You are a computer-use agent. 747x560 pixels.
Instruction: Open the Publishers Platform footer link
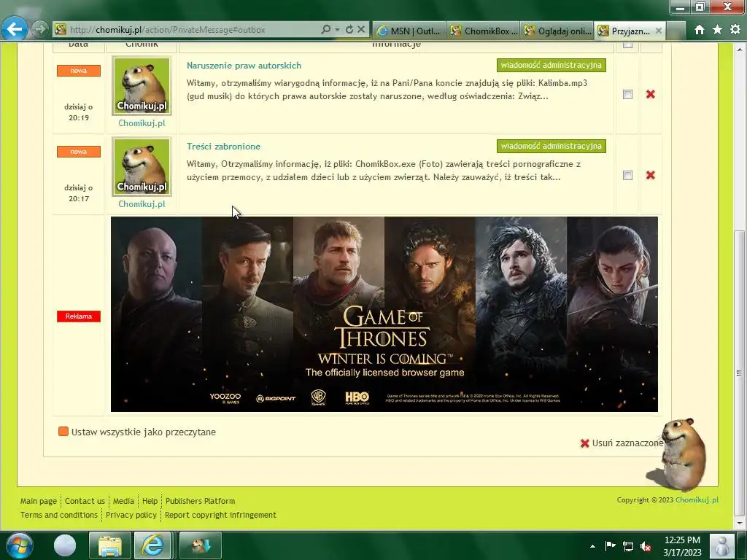point(200,501)
